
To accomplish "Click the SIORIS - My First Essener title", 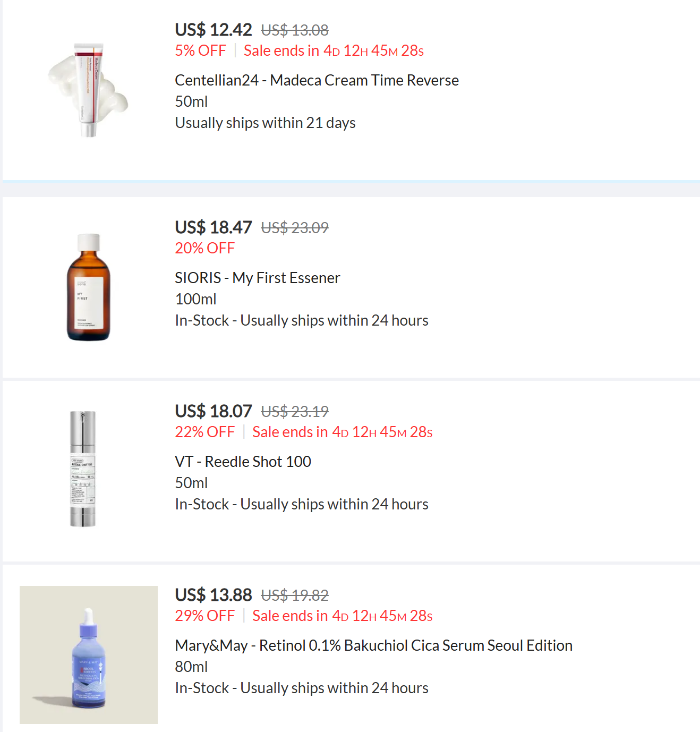I will (x=257, y=278).
